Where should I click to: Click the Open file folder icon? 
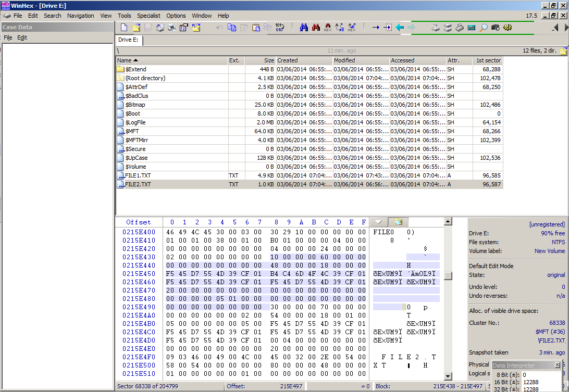(136, 28)
